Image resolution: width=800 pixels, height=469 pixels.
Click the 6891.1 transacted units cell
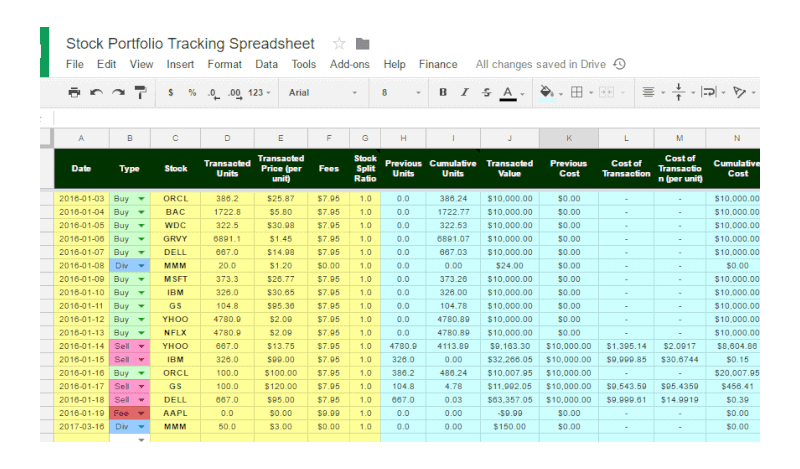(x=227, y=239)
